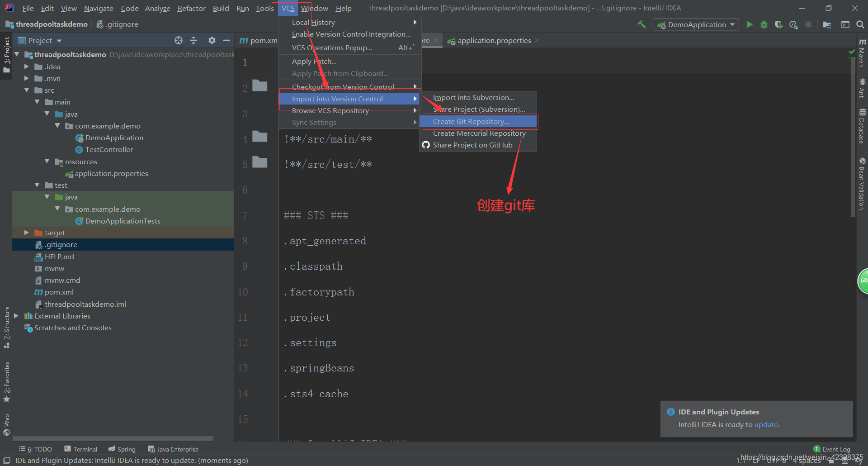Open the Terminal tool window
Image resolution: width=868 pixels, height=466 pixels.
point(80,449)
